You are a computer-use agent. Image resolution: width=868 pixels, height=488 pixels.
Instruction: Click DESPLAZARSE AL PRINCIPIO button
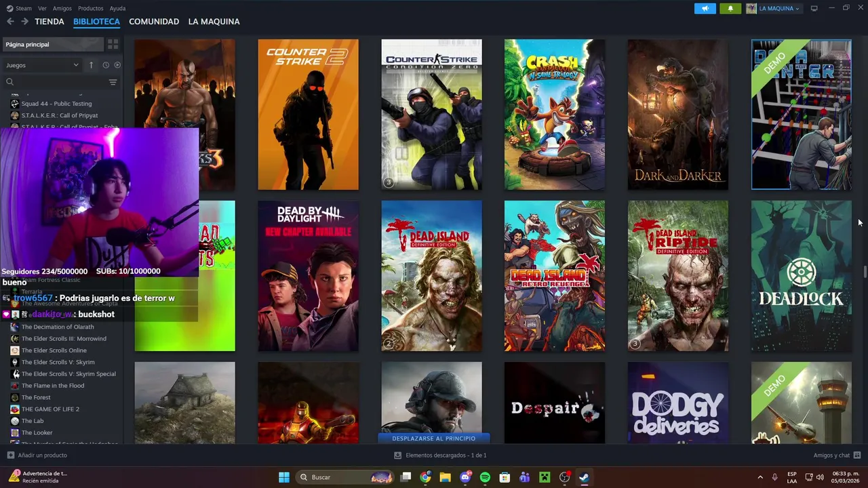click(x=433, y=439)
